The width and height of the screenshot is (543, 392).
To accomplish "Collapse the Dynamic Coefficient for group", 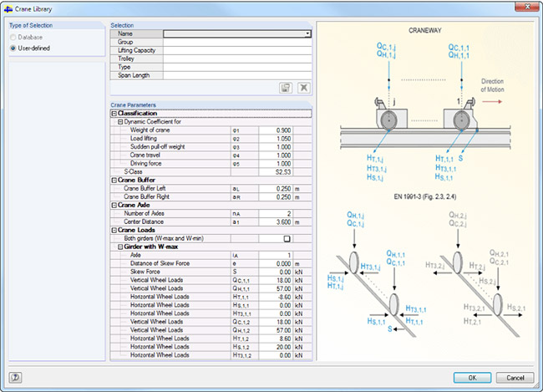I will [120, 122].
